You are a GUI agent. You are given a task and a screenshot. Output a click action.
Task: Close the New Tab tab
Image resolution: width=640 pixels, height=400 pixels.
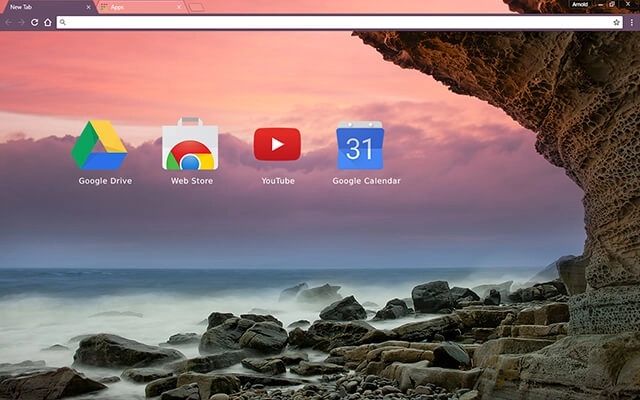(88, 7)
